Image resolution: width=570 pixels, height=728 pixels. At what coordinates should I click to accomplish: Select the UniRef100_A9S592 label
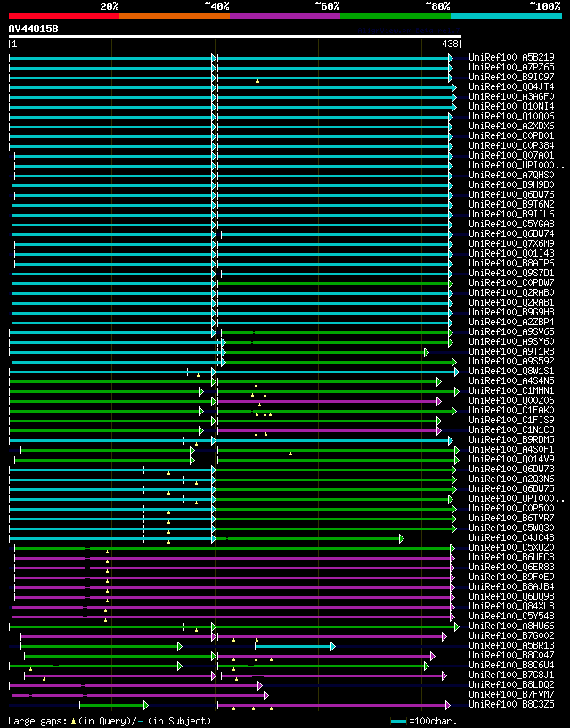pos(511,361)
